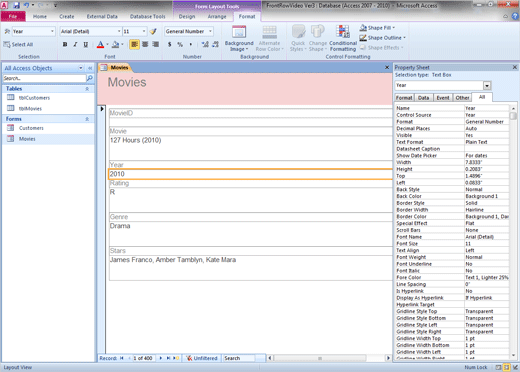Switch to the Create ribbon tab
Viewport: 520px width, 372px height.
67,16
